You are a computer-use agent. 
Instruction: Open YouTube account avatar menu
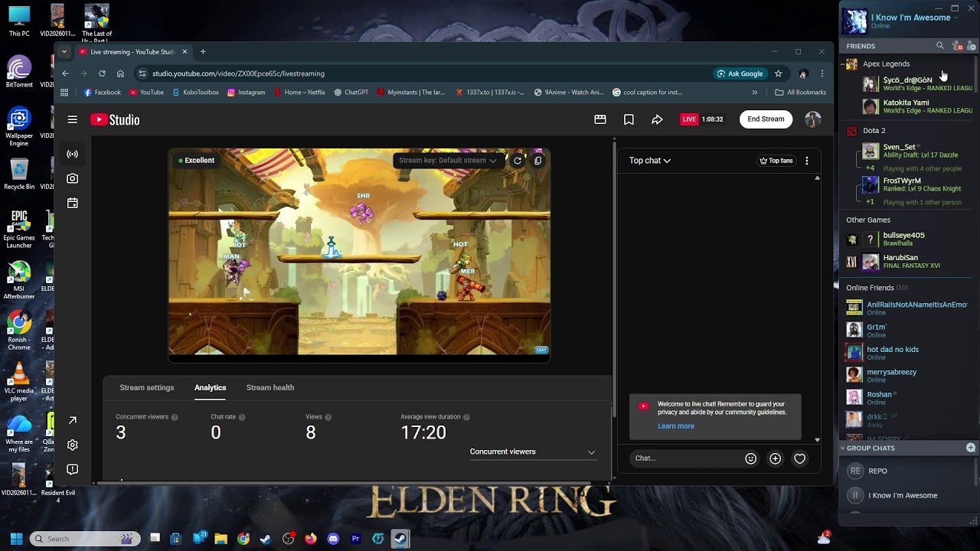(x=813, y=119)
